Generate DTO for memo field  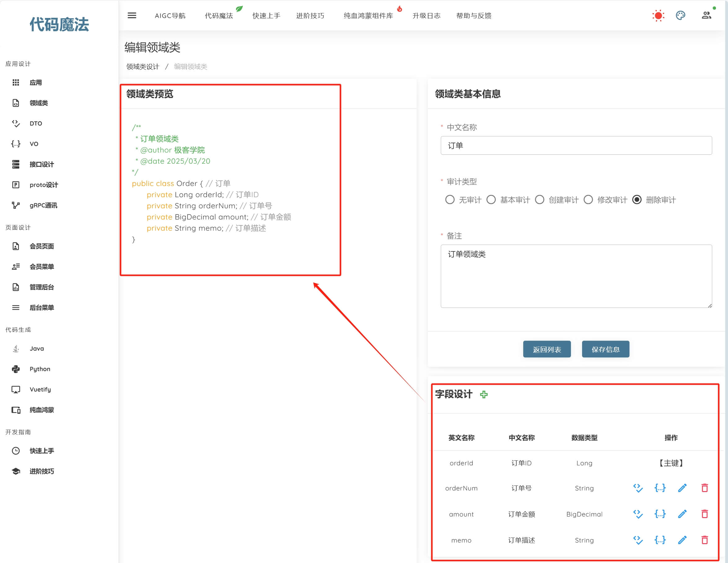[638, 540]
